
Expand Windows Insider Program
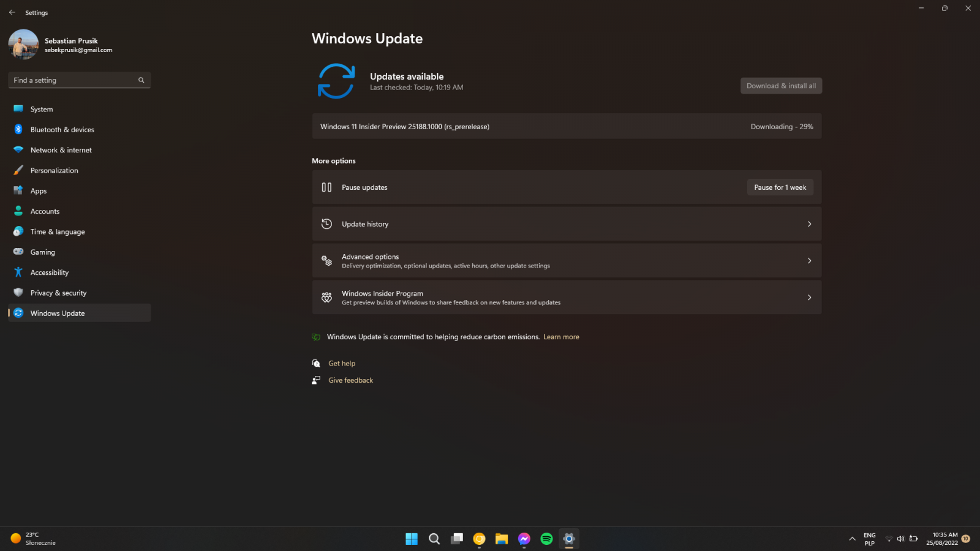[x=567, y=297]
